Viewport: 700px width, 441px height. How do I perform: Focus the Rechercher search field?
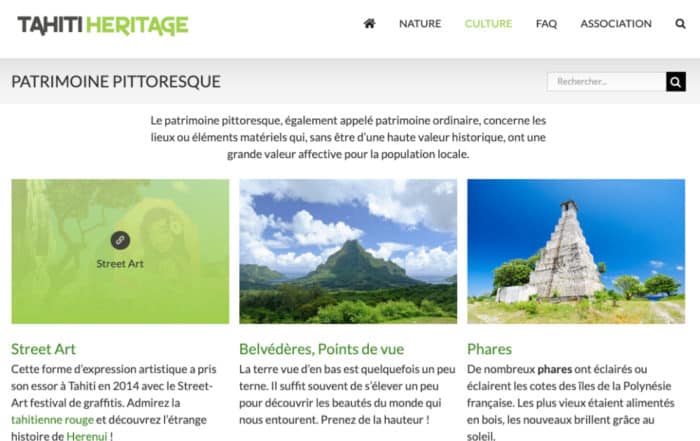pos(607,82)
